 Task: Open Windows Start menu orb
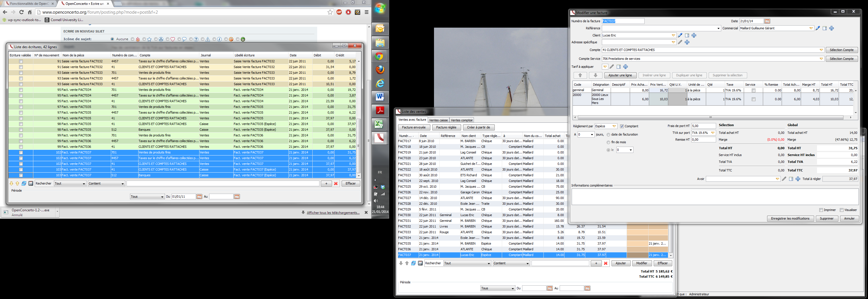(380, 9)
